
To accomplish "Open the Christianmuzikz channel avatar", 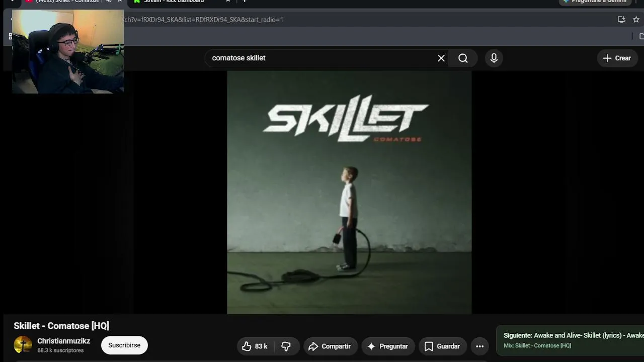I will point(23,345).
